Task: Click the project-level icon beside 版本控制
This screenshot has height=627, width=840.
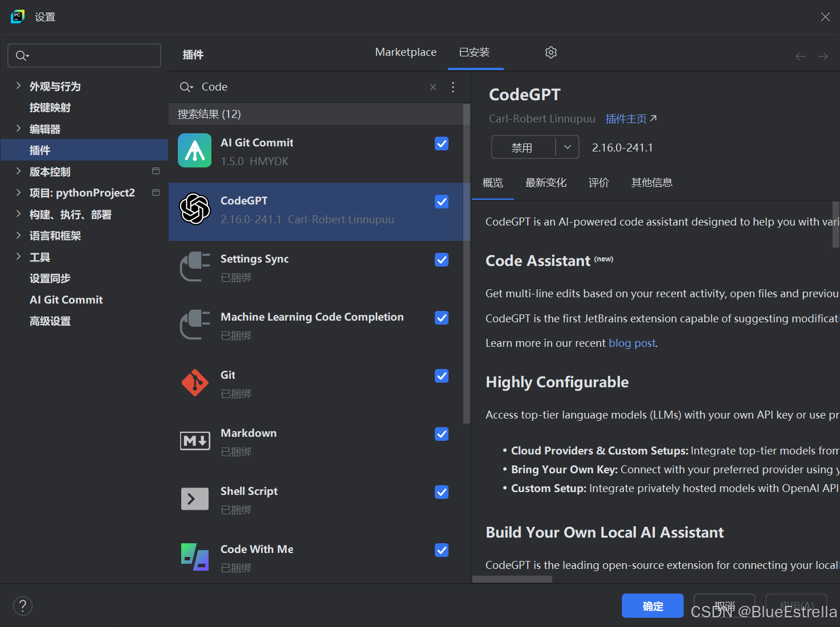Action: tap(156, 171)
